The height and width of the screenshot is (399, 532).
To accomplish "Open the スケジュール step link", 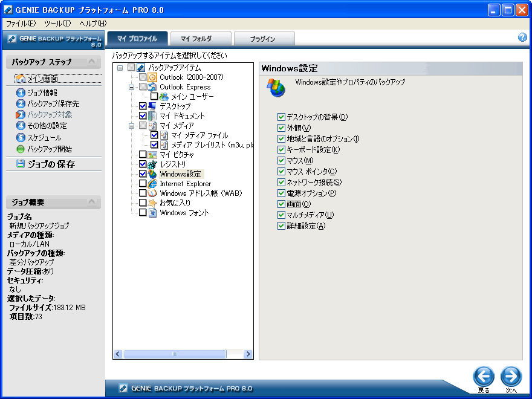I will click(x=45, y=138).
